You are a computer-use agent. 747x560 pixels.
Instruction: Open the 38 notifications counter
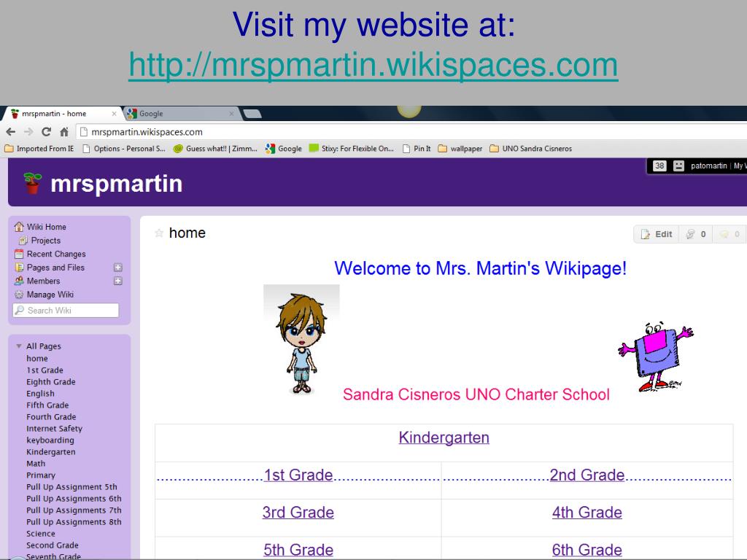pos(659,166)
